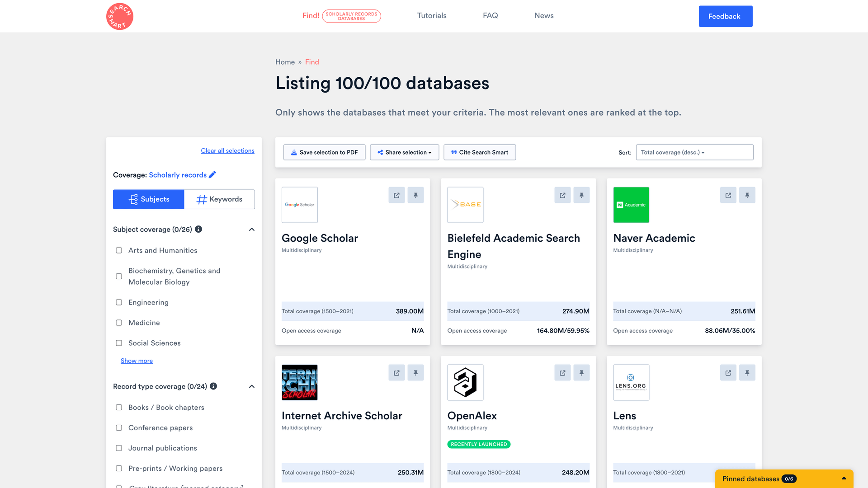Expand the Pinned databases panel
The image size is (868, 488).
[844, 479]
